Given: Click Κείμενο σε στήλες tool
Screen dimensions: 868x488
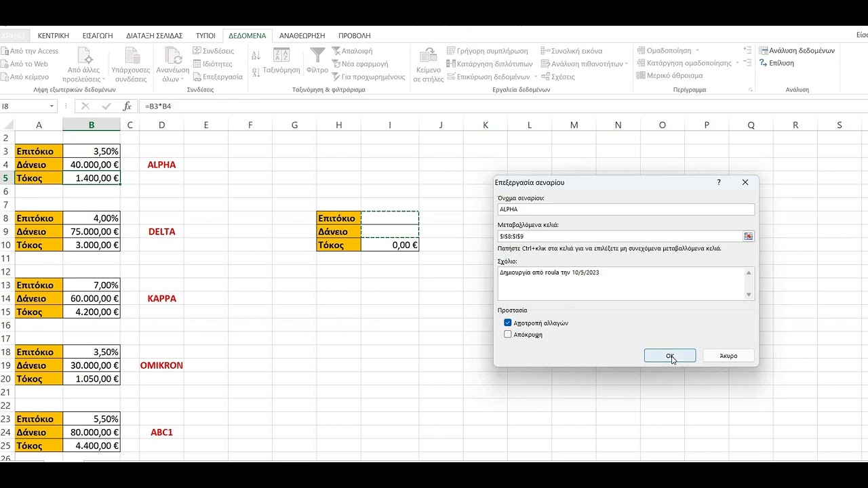Looking at the screenshot, I should [x=428, y=65].
